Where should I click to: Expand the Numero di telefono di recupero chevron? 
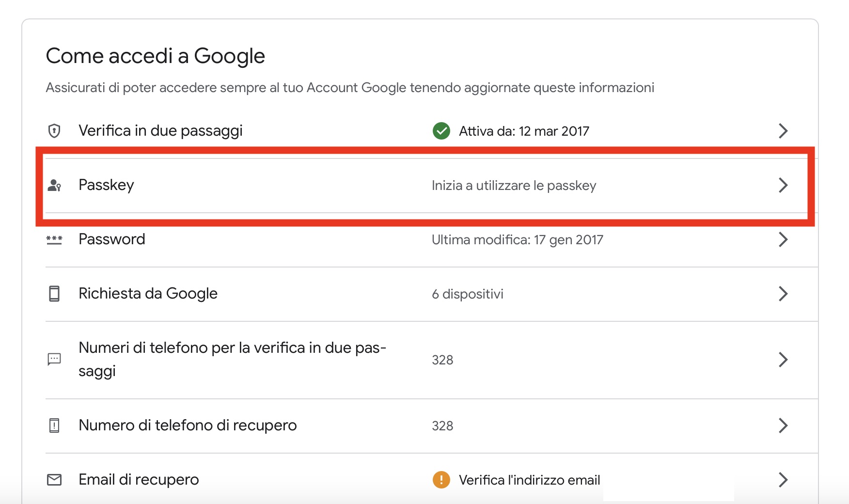point(783,425)
